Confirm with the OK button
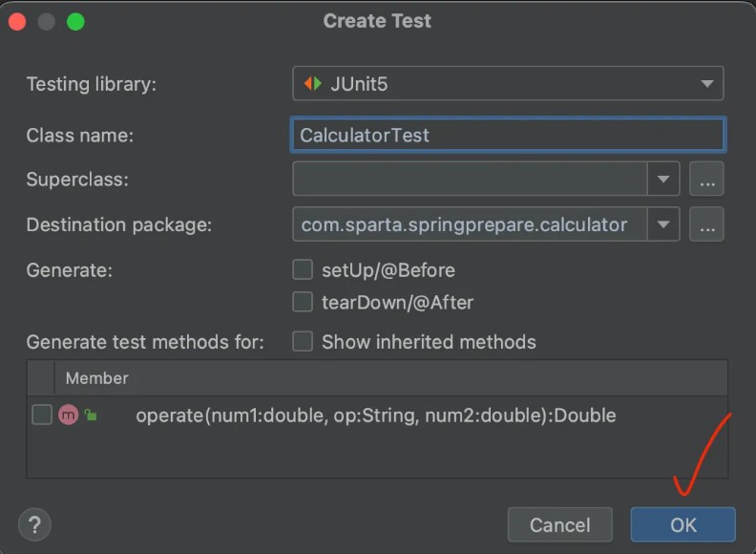Screen dimensions: 756x554 click(x=682, y=524)
